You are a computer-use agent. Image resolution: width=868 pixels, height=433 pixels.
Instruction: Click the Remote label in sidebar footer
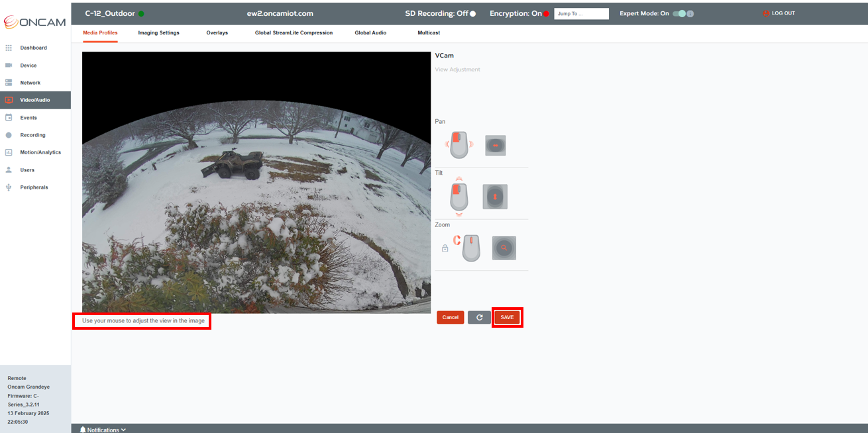click(x=17, y=378)
